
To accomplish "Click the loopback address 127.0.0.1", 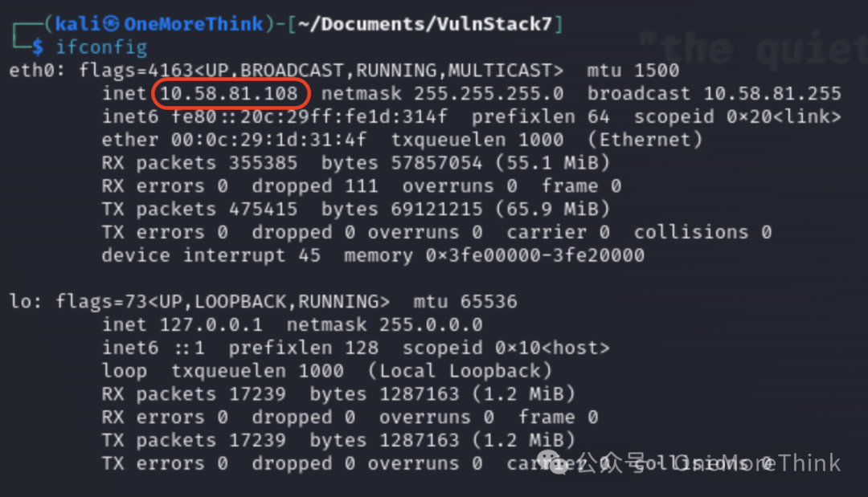I will coord(211,324).
